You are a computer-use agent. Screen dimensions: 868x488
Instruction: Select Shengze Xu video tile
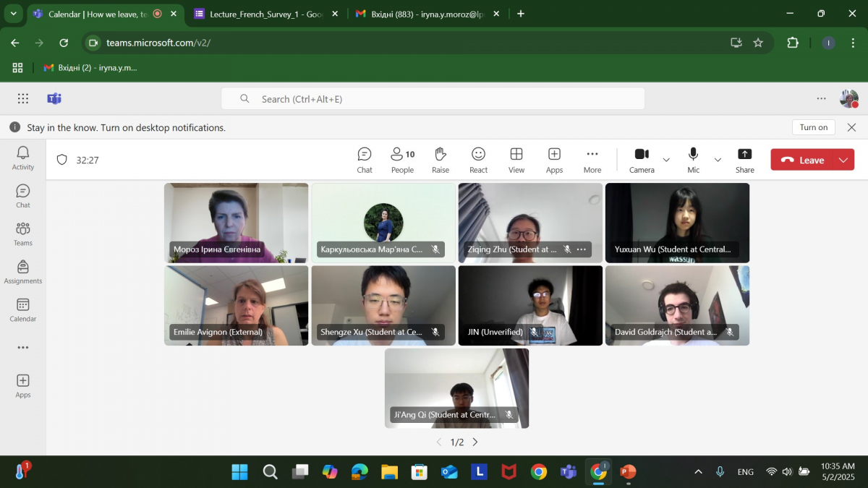(383, 305)
